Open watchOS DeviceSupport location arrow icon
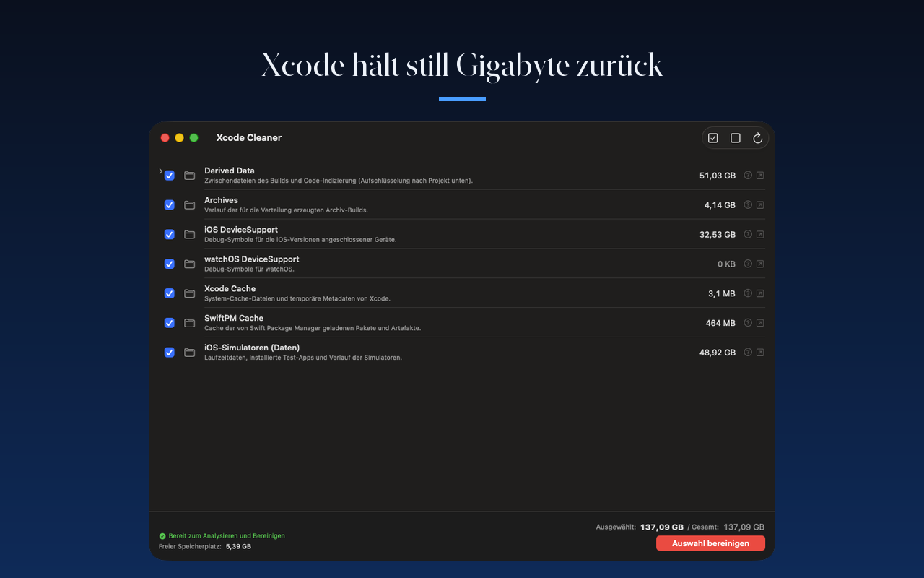Image resolution: width=924 pixels, height=578 pixels. pos(760,264)
